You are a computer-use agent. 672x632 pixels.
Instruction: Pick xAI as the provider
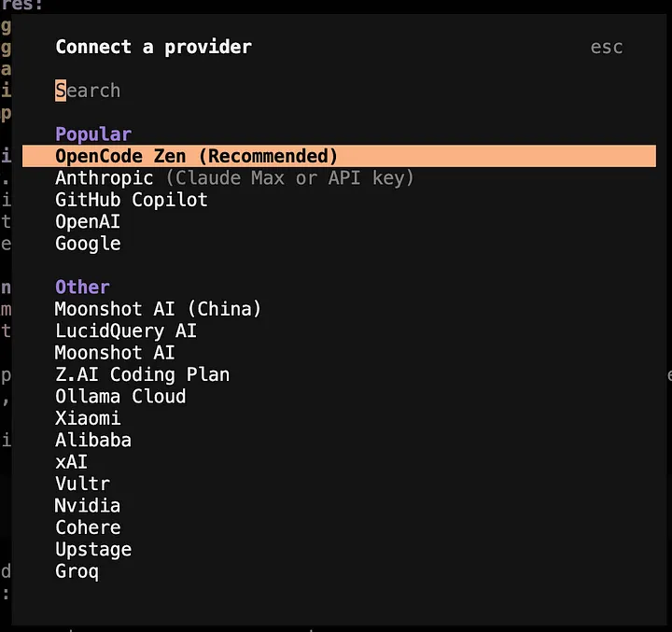[72, 462]
